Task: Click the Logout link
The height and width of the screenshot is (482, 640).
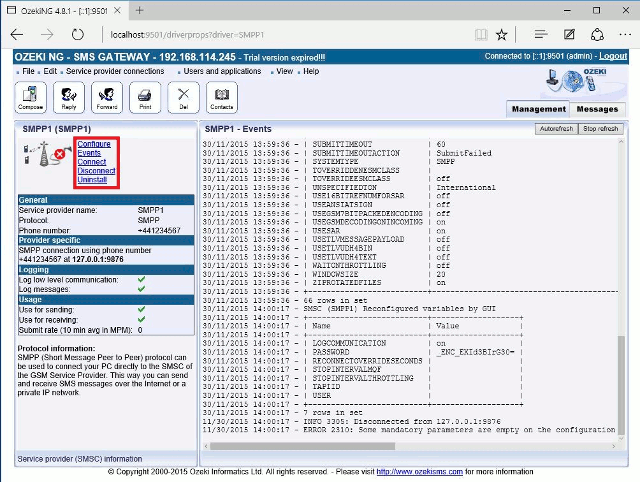Action: pos(613,56)
